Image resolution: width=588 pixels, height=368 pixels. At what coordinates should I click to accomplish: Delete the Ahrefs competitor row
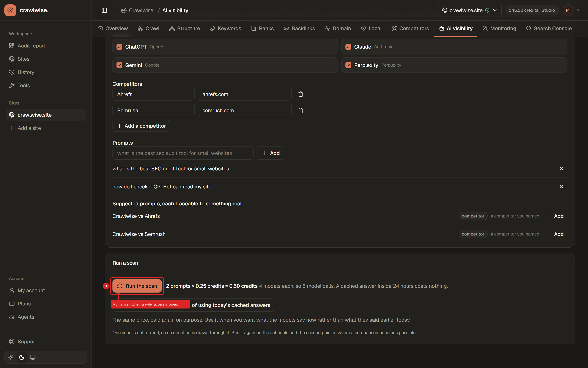[x=301, y=94]
